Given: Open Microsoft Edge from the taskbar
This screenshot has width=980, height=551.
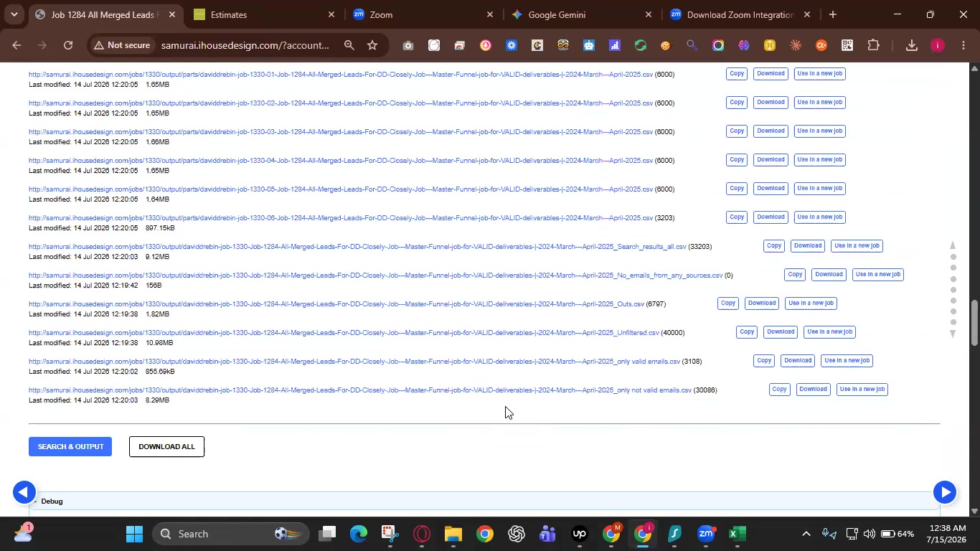Looking at the screenshot, I should click(x=359, y=534).
